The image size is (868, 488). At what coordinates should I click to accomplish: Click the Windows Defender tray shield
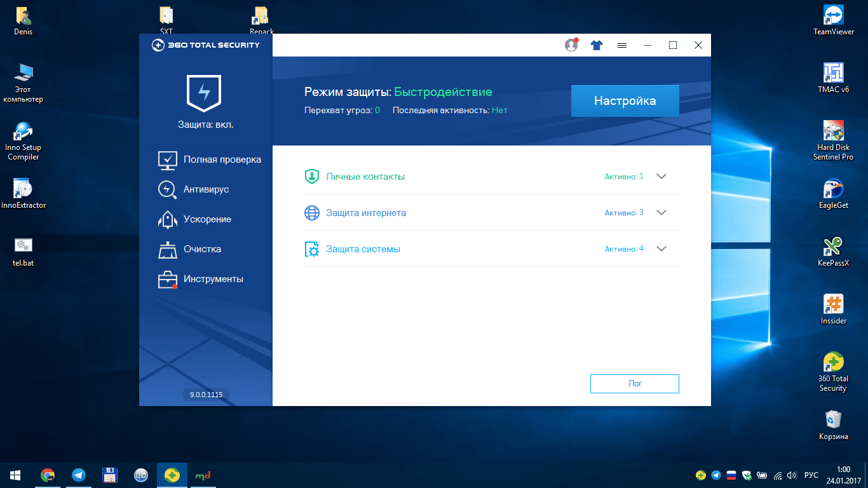pyautogui.click(x=746, y=475)
